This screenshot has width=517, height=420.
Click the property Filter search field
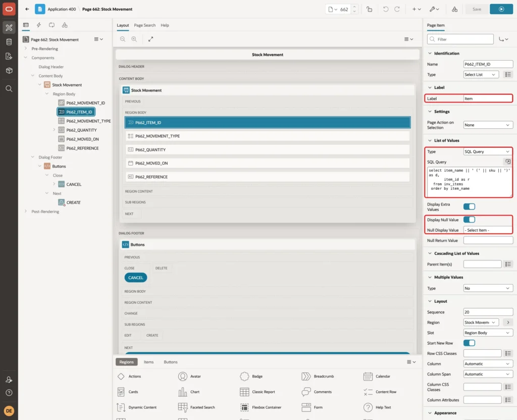(x=460, y=39)
